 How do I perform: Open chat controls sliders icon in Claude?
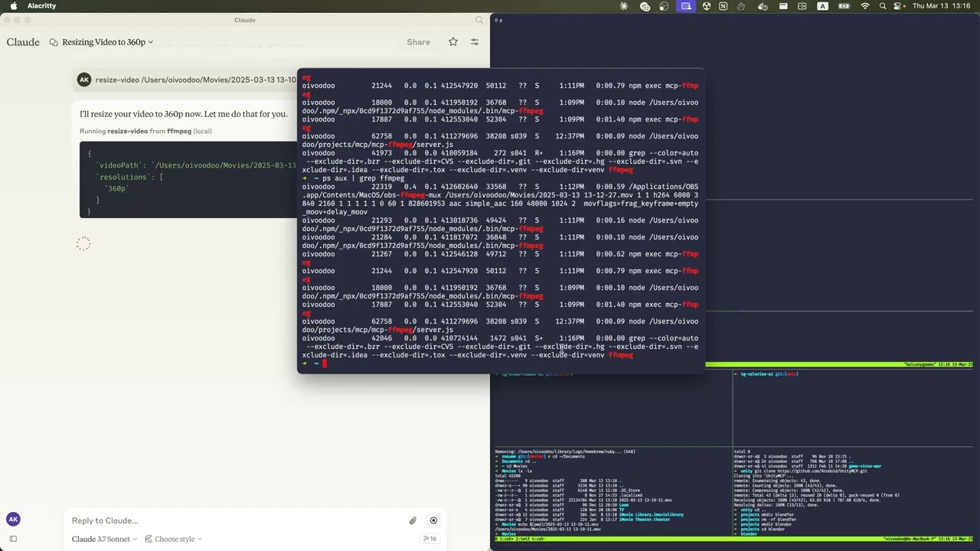(x=475, y=42)
